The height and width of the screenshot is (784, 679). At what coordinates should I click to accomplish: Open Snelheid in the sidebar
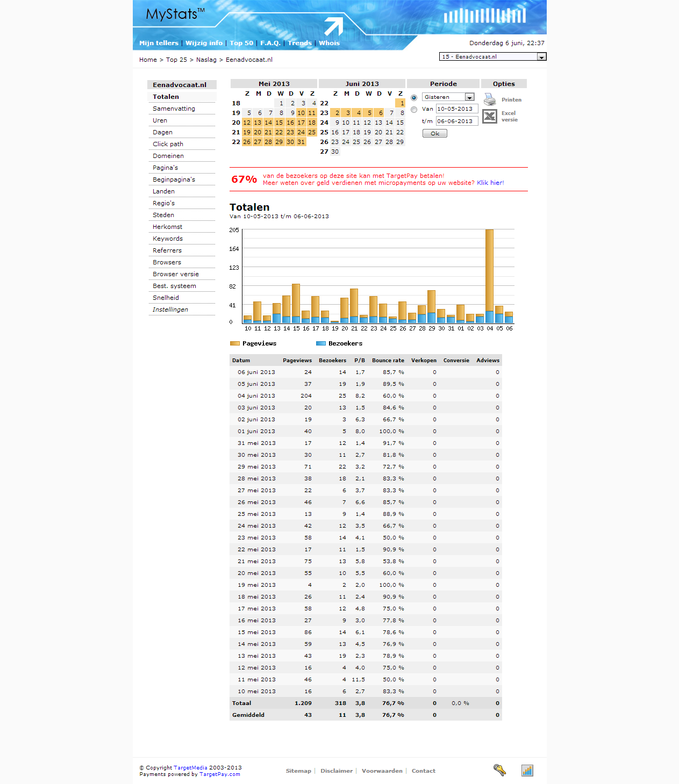tap(166, 298)
